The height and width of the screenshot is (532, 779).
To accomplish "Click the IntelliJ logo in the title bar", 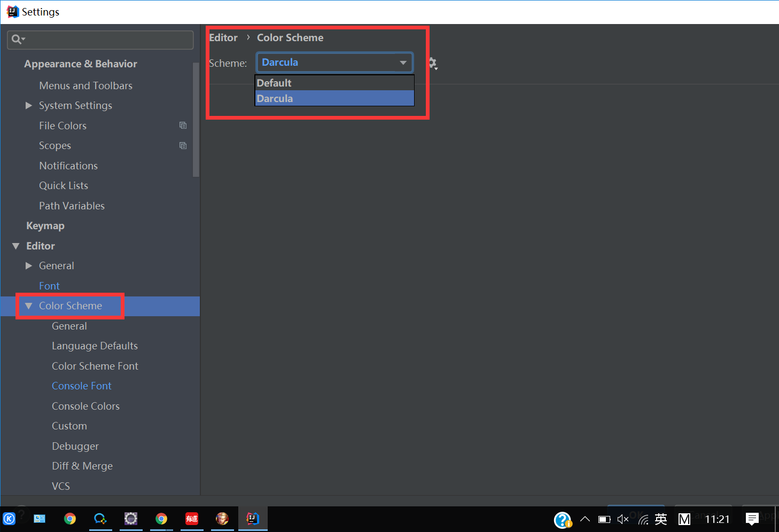I will 12,12.
